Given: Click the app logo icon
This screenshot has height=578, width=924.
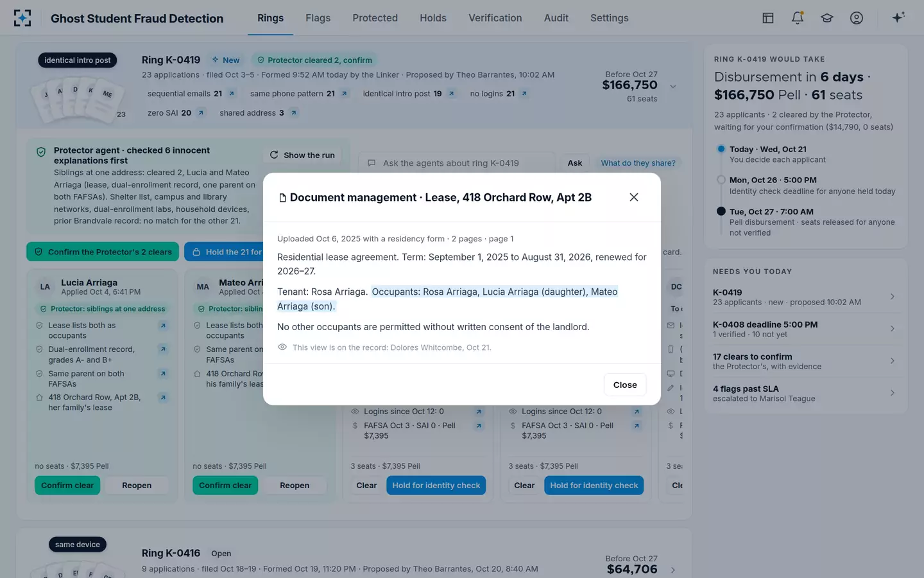Looking at the screenshot, I should click(x=22, y=18).
